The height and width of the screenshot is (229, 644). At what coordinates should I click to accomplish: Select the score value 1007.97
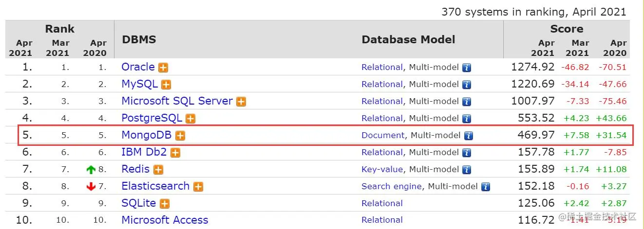tap(532, 101)
